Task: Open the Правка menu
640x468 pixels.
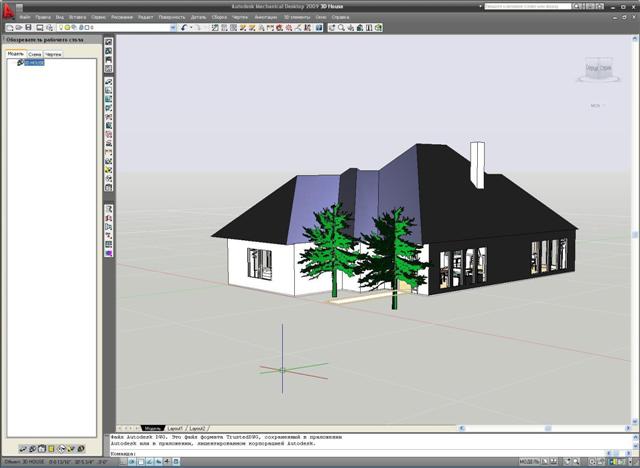Action: [43, 17]
